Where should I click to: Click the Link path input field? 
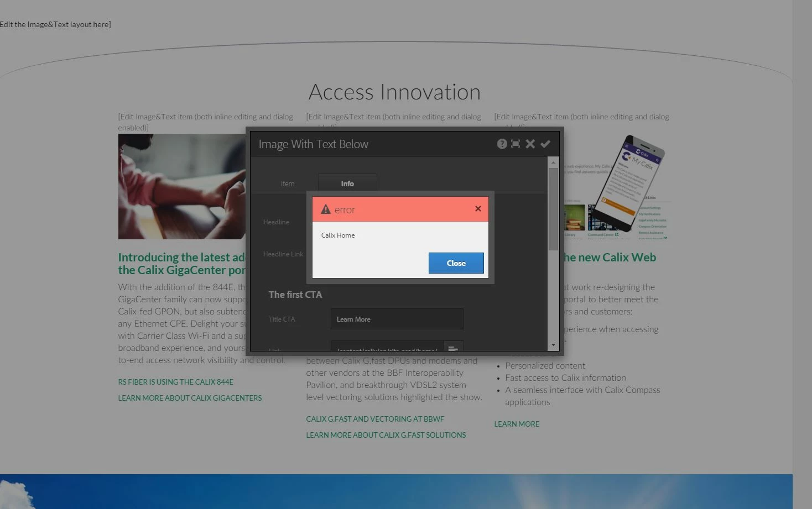point(387,347)
